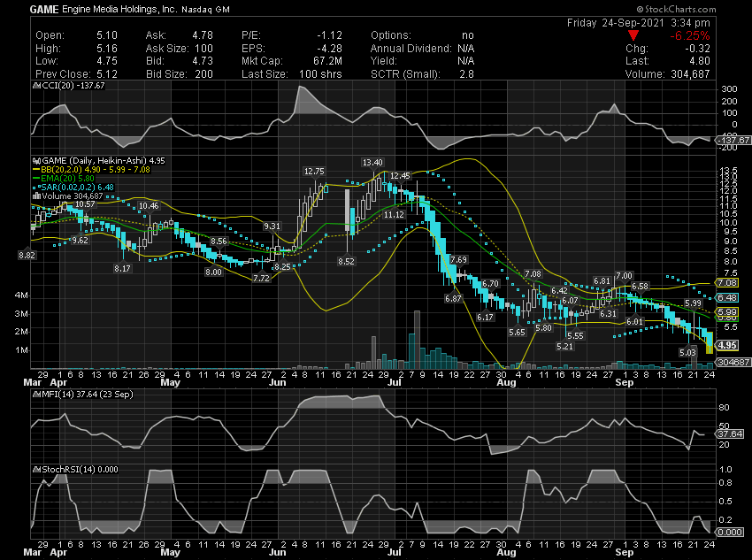Click the Bid value 4.73
This screenshot has height=560, width=752.
point(203,61)
